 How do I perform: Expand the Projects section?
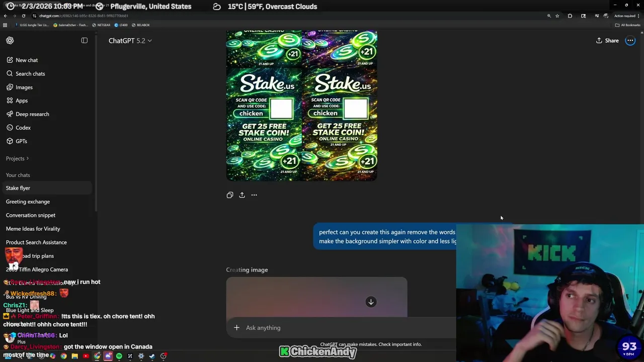(17, 158)
